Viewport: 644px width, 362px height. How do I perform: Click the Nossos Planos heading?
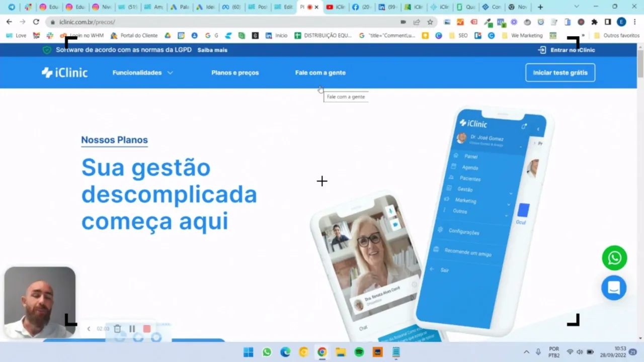click(114, 140)
